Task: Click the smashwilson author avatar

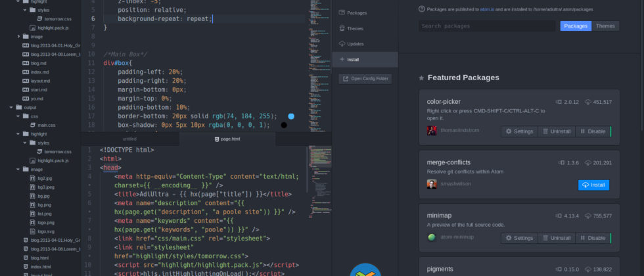Action: [x=432, y=185]
